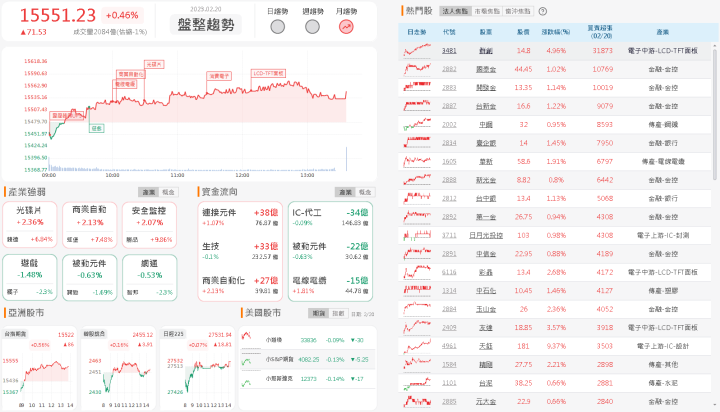Image resolution: width=720 pixels, height=412 pixels.
Task: Click the daily trend indicator circle
Action: click(277, 27)
